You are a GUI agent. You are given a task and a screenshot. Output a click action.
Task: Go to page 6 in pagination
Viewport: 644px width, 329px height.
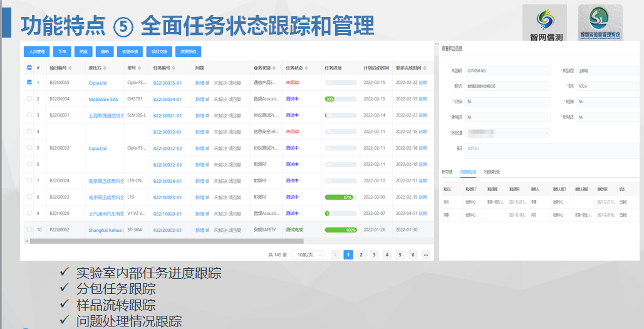(413, 254)
